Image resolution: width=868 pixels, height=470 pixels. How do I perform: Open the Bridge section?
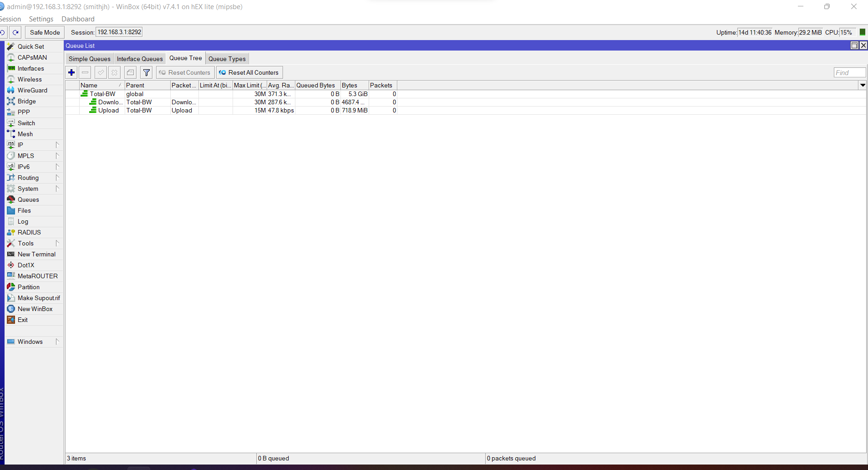click(x=34, y=101)
